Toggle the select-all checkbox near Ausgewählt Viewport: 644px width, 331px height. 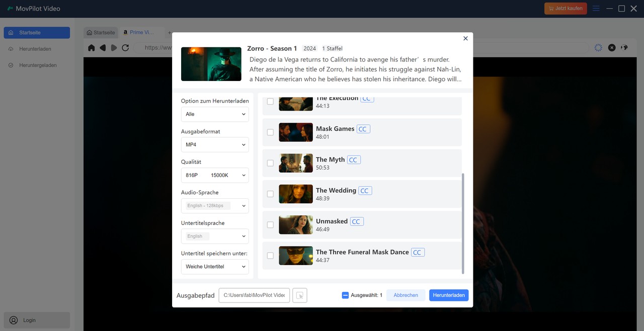(x=345, y=295)
